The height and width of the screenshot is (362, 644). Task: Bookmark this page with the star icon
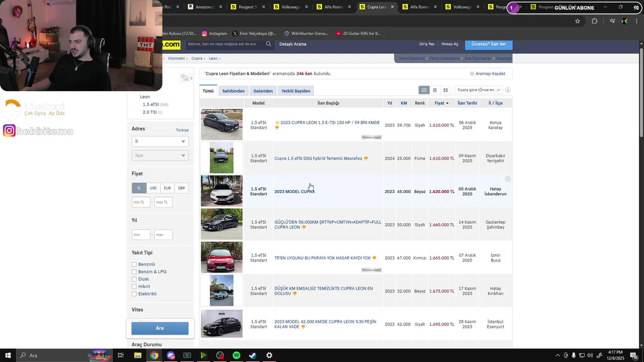(x=578, y=21)
